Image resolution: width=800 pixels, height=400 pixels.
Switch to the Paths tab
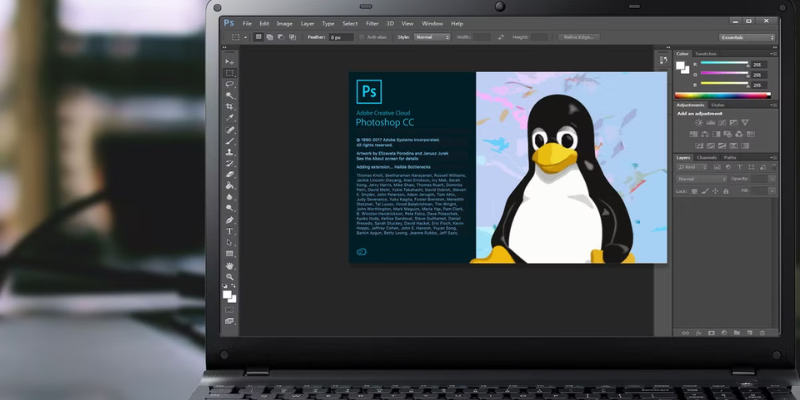(730, 157)
